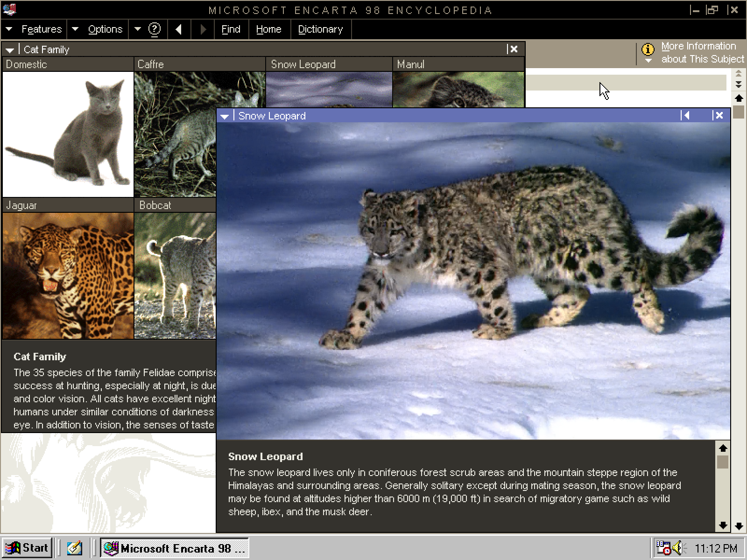Click the notepad quick launch icon

click(x=74, y=548)
